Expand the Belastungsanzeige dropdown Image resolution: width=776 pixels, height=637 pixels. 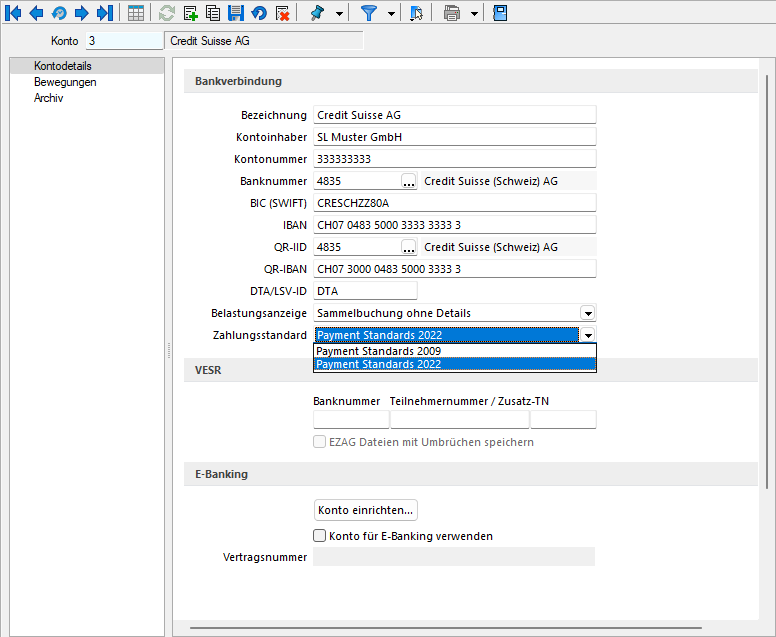tap(588, 313)
